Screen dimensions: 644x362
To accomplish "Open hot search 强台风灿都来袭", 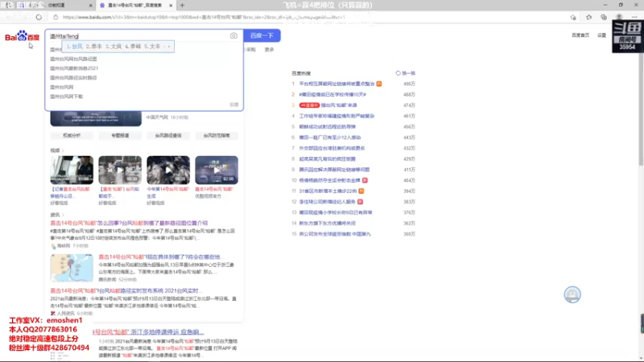I will click(339, 105).
